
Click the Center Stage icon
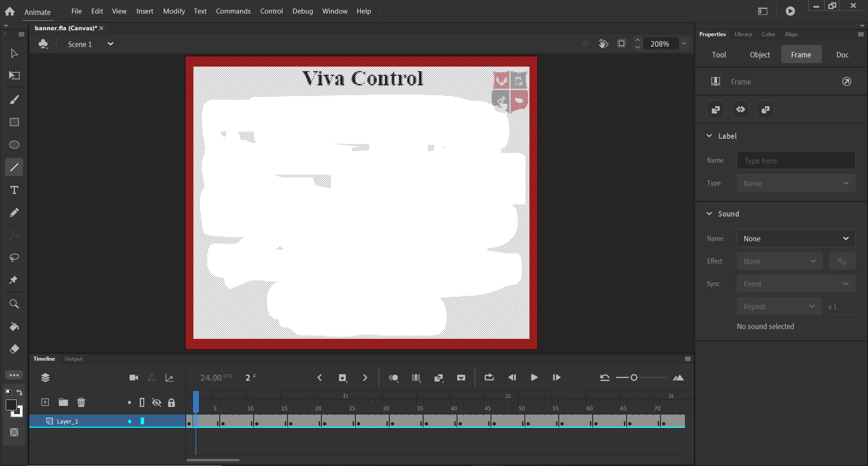[x=585, y=43]
